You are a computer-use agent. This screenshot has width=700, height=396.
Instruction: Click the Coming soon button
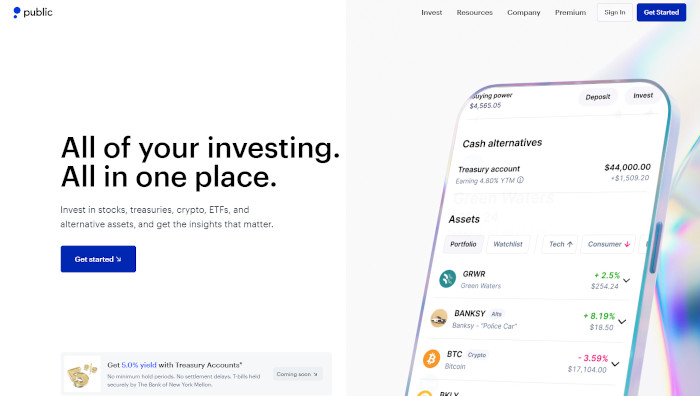297,374
